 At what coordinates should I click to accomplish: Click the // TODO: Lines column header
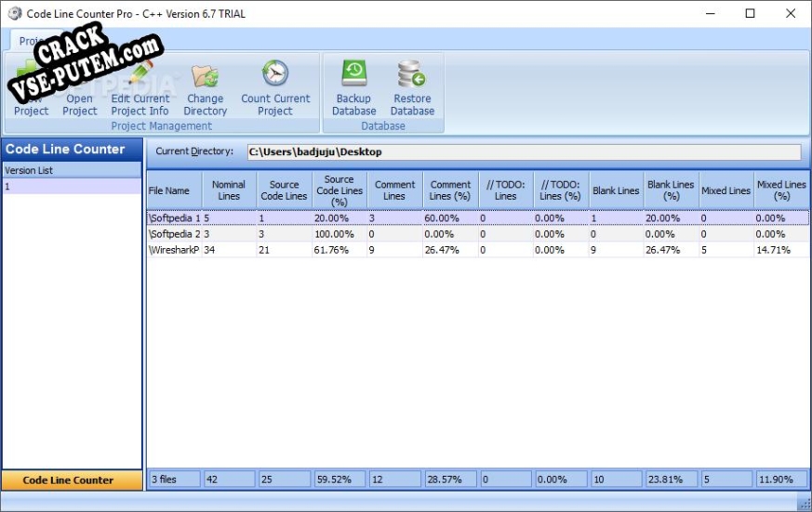click(x=505, y=190)
